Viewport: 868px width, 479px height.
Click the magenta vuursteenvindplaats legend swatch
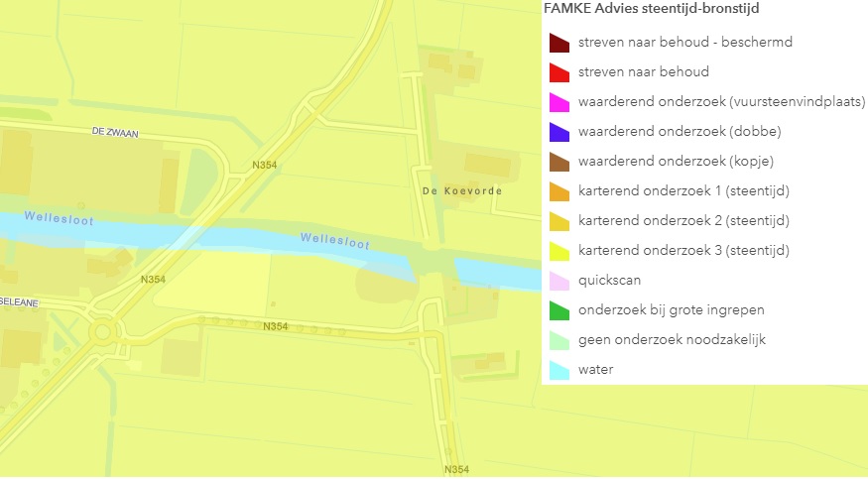[x=559, y=102]
